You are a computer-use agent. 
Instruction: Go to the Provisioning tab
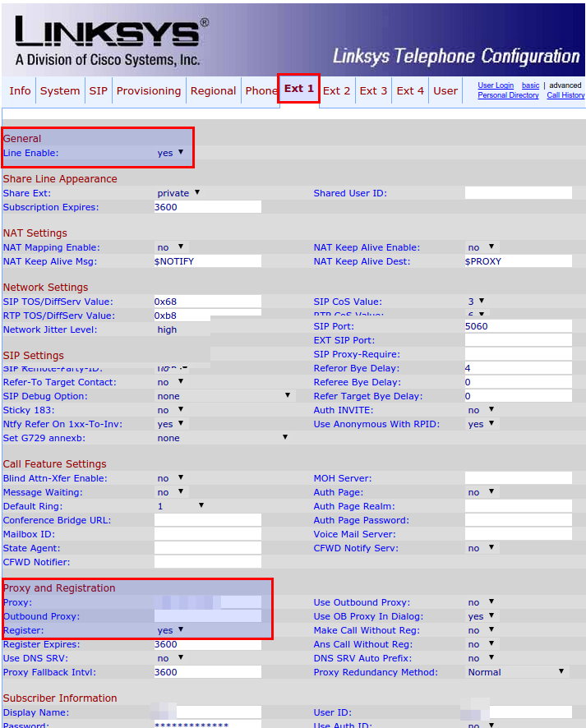tap(149, 91)
